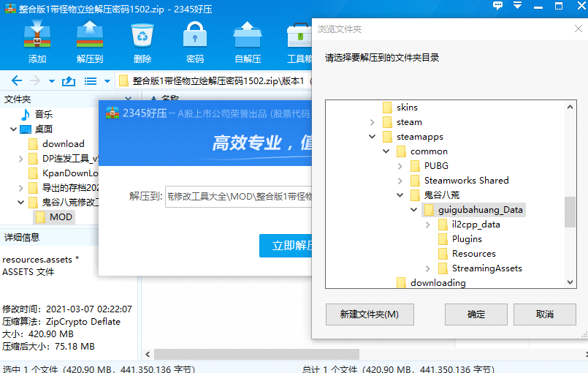The width and height of the screenshot is (588, 373).
Task: Click the file list horizontal scrollbar thumb
Action: 256,354
